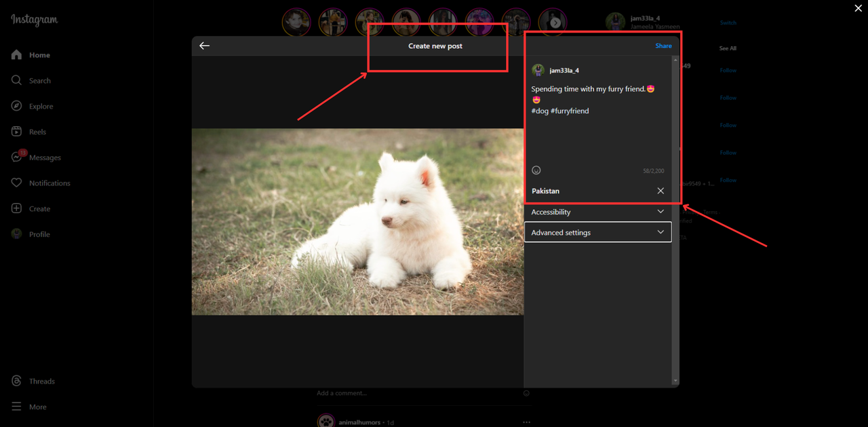Open the Explore page

[x=32, y=107]
